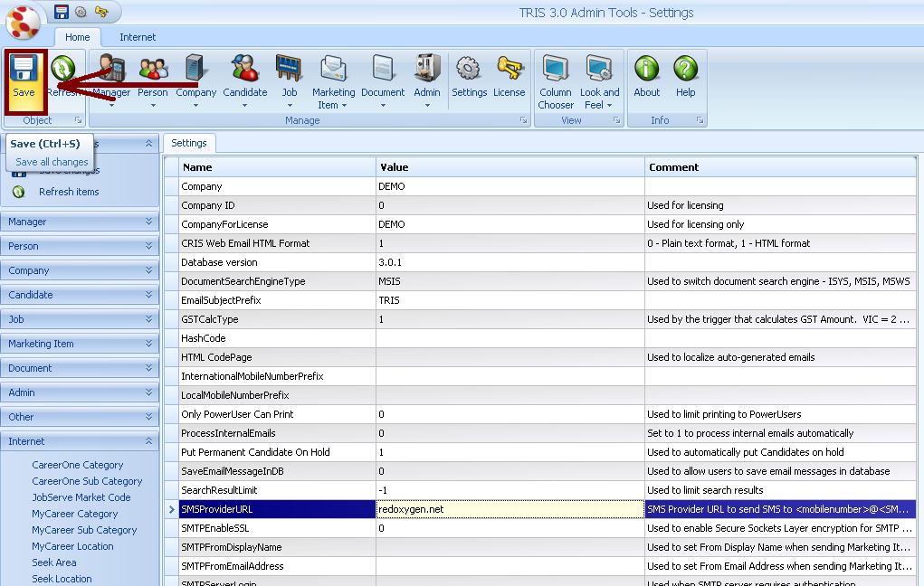Click the Refresh ribbon icon
This screenshot has height=586, width=924.
tap(62, 69)
